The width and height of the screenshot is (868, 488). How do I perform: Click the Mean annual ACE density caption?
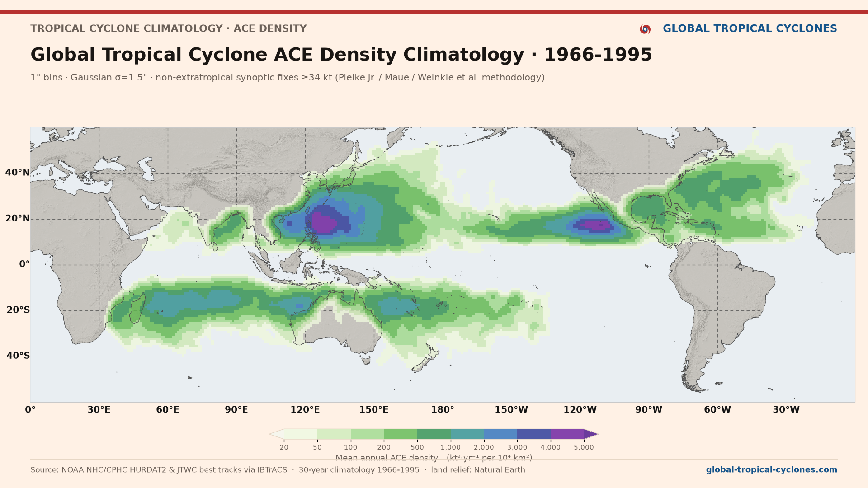click(434, 458)
